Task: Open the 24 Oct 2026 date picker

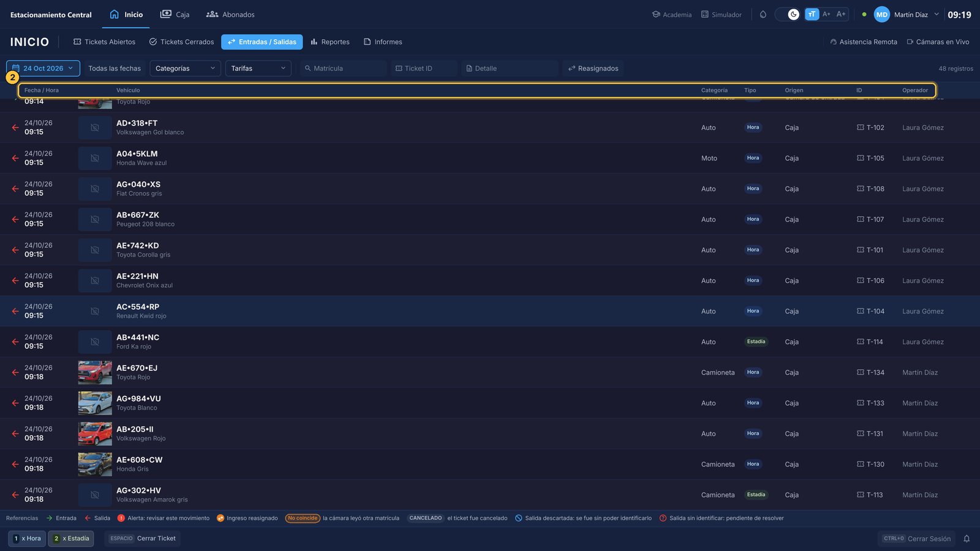Action: coord(43,68)
